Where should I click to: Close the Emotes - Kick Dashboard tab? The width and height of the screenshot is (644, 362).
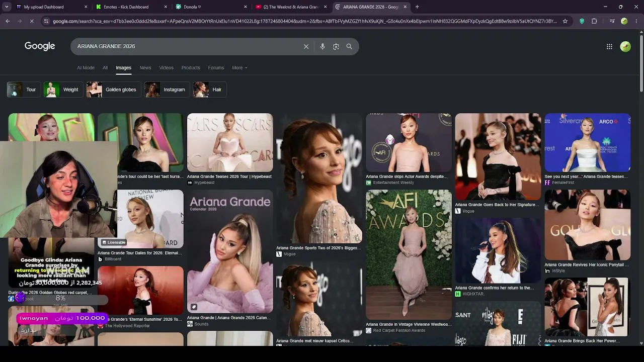click(x=166, y=7)
